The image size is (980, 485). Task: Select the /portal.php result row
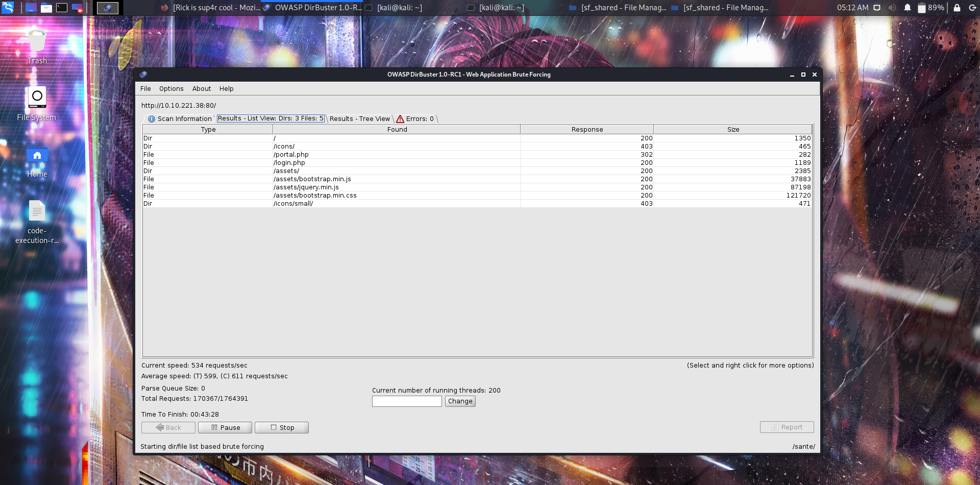pos(477,155)
